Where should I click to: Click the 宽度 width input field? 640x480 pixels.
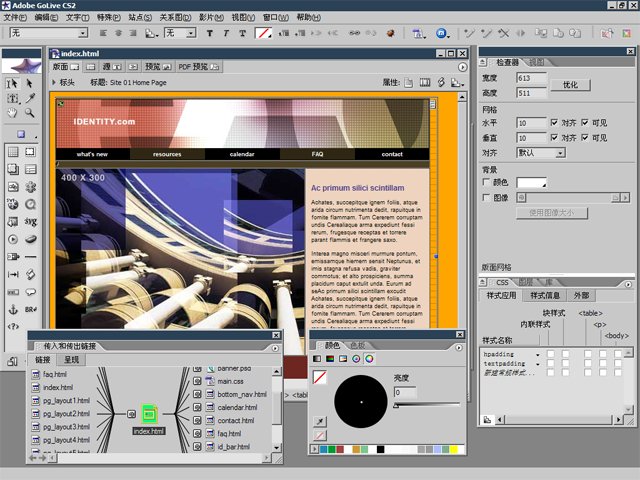(531, 78)
